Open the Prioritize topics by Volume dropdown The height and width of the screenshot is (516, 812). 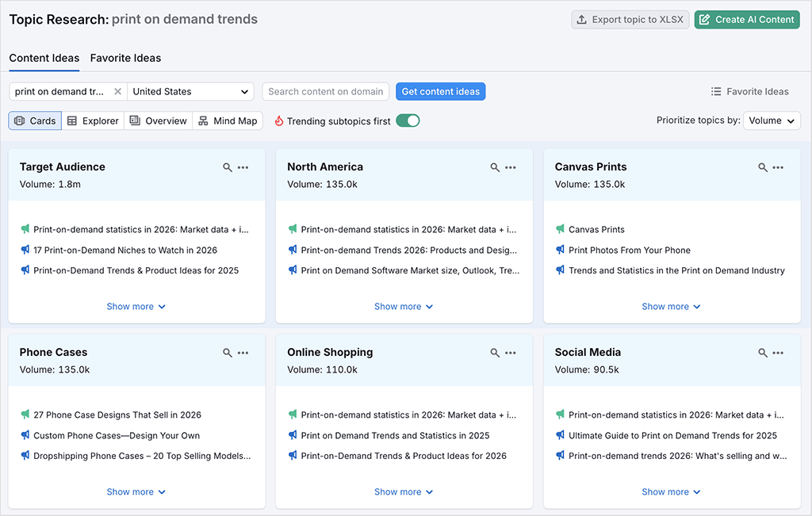772,120
